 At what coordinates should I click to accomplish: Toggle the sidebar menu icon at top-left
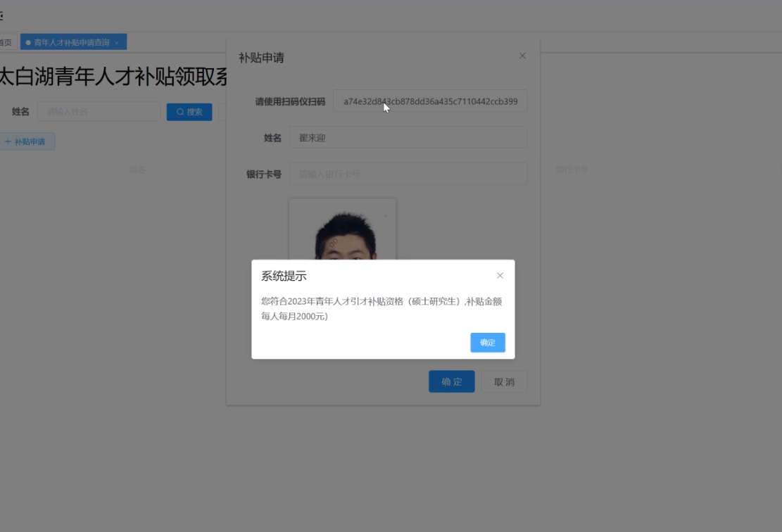[x=2, y=15]
